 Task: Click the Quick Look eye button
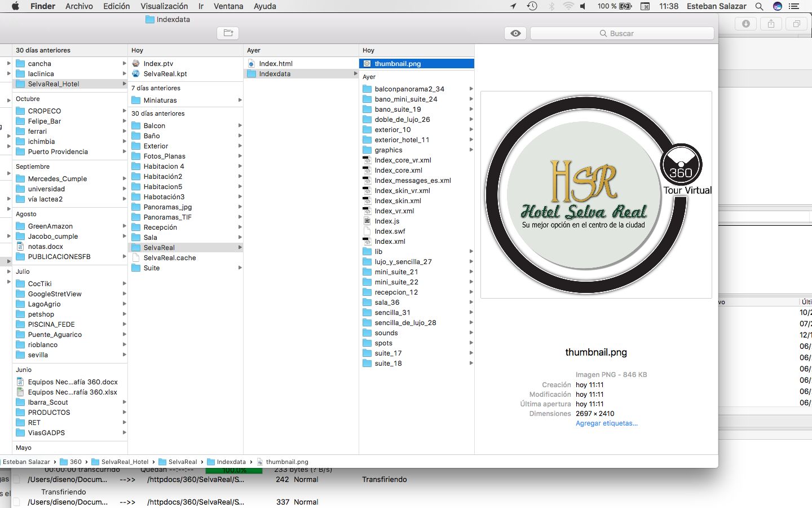click(x=515, y=33)
